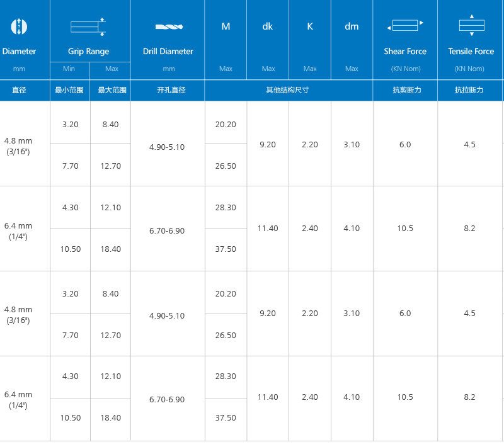This screenshot has width=504, height=447.
Task: Click the Tensile Force arrows icon
Action: pos(471,25)
